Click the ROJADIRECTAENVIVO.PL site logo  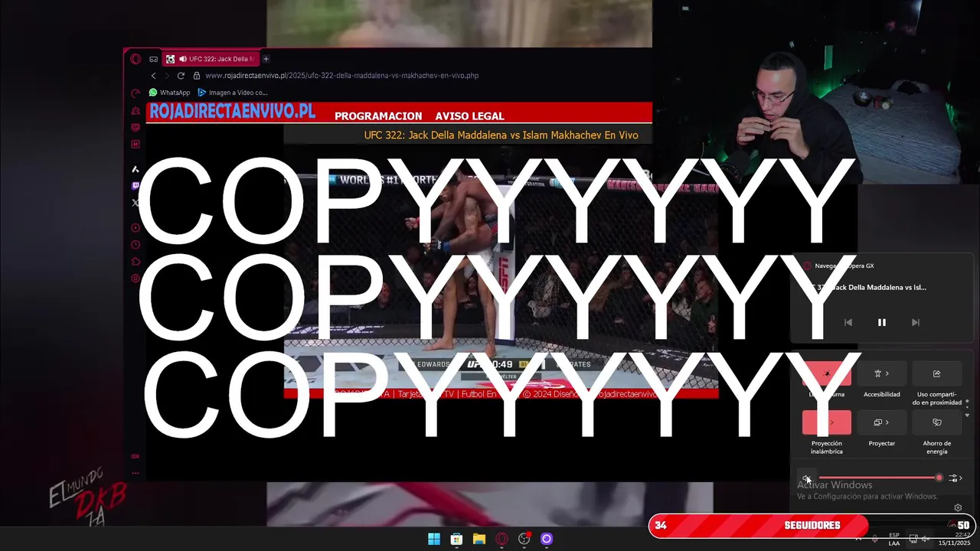(232, 112)
